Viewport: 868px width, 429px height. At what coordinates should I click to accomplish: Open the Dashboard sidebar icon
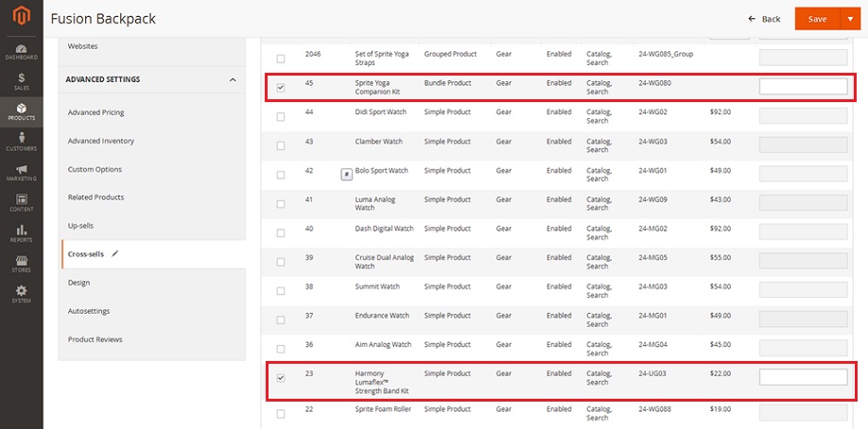coord(21,52)
